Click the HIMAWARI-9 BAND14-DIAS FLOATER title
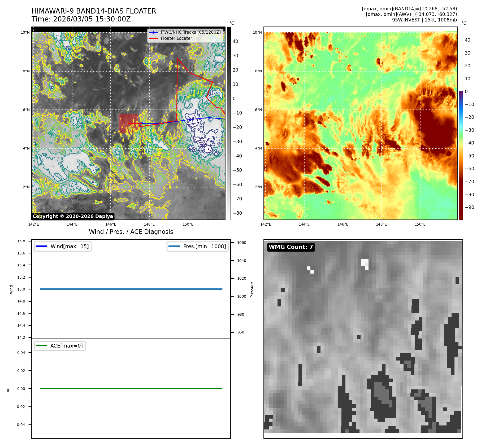 click(94, 11)
